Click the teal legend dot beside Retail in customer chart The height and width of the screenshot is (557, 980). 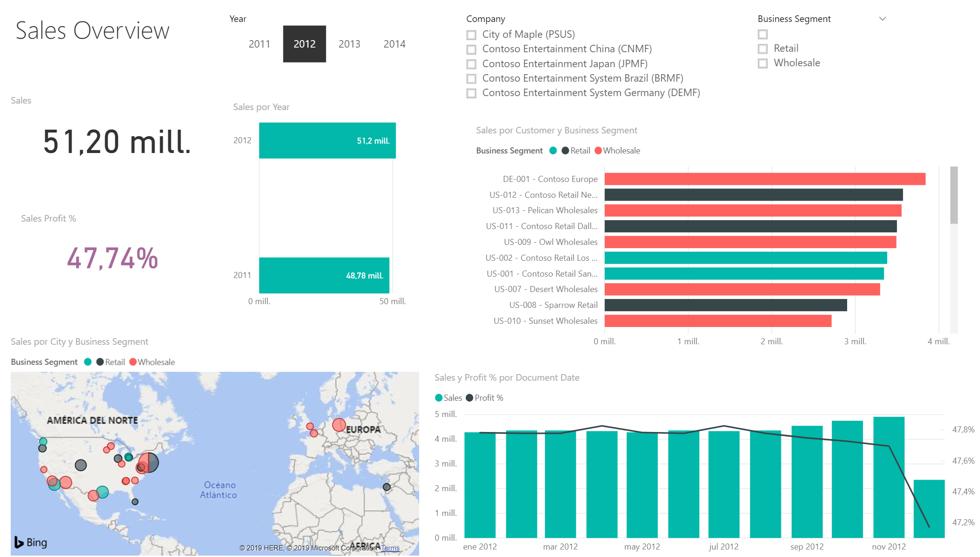[x=553, y=151]
